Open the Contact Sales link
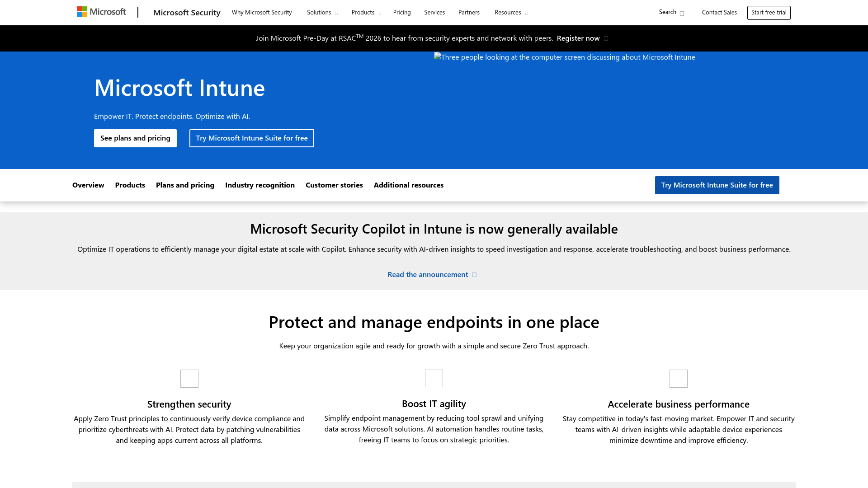Image resolution: width=868 pixels, height=488 pixels. coord(719,12)
